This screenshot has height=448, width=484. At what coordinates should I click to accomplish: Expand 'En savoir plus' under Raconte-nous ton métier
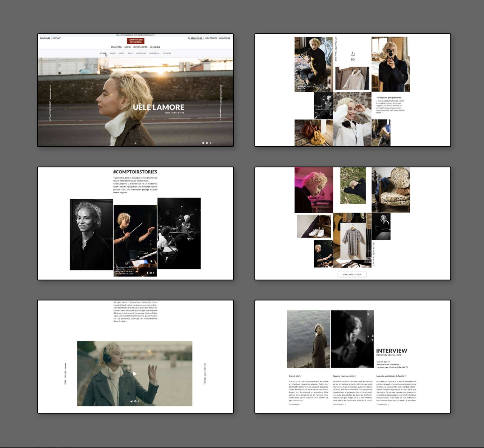(339, 404)
